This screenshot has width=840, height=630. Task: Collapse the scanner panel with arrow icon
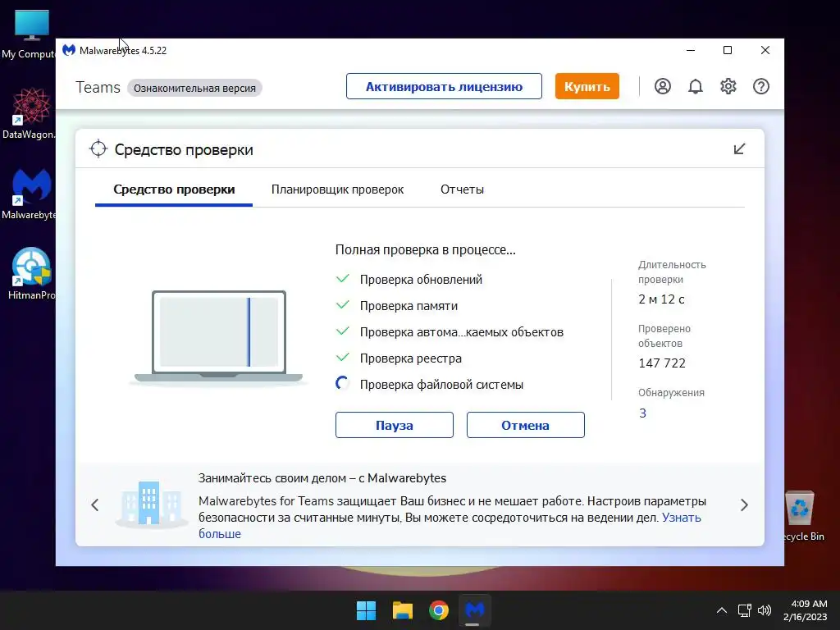[x=739, y=149]
